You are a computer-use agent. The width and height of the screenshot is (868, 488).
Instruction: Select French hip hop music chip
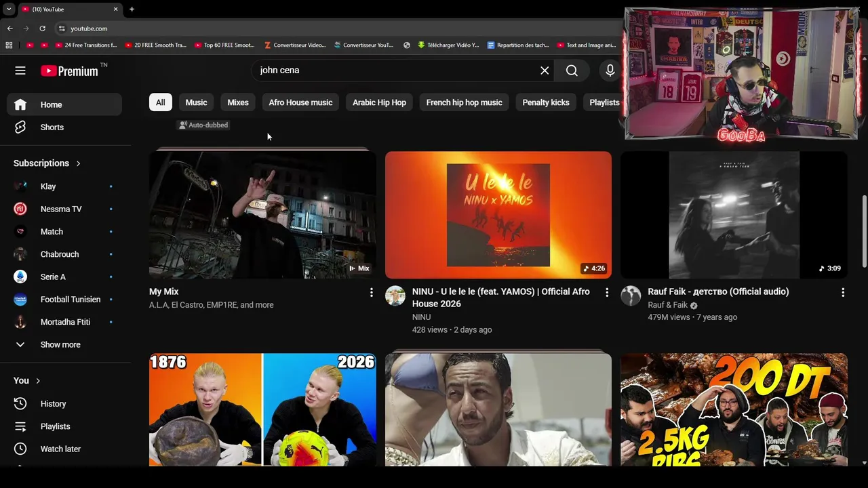[465, 102]
